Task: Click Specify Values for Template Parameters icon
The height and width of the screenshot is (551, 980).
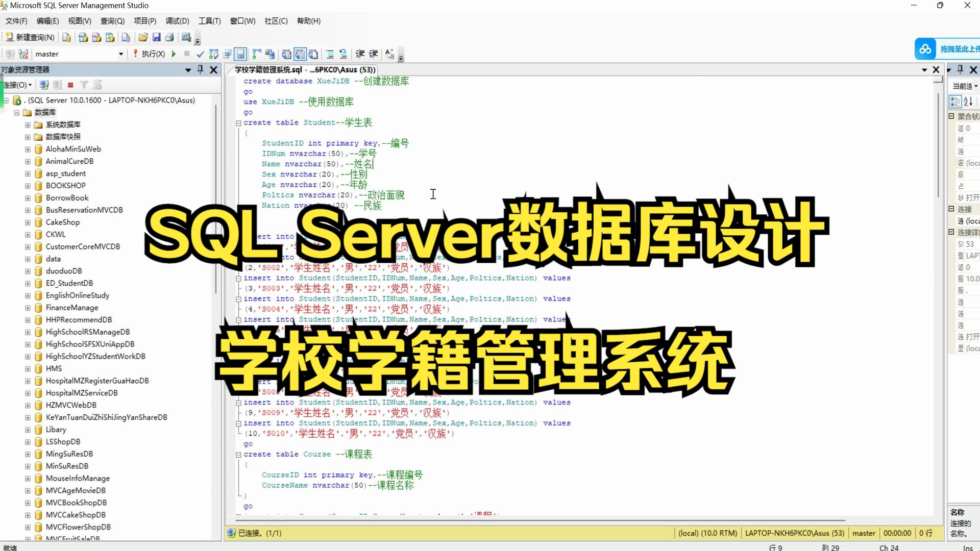Action: 389,54
